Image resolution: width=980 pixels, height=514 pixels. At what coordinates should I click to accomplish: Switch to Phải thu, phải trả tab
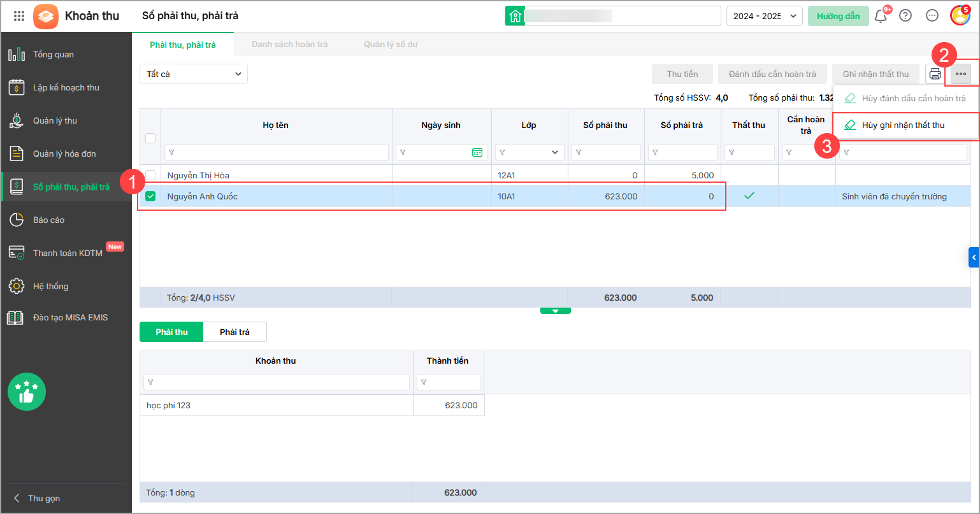pyautogui.click(x=183, y=45)
